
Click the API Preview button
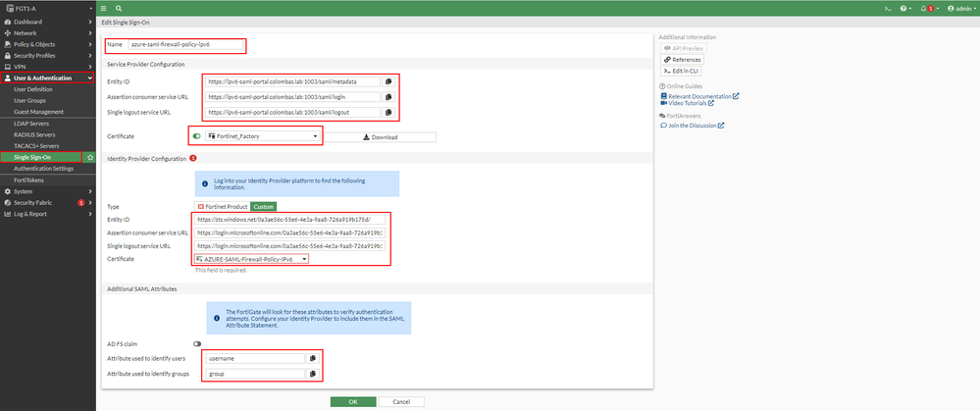684,48
